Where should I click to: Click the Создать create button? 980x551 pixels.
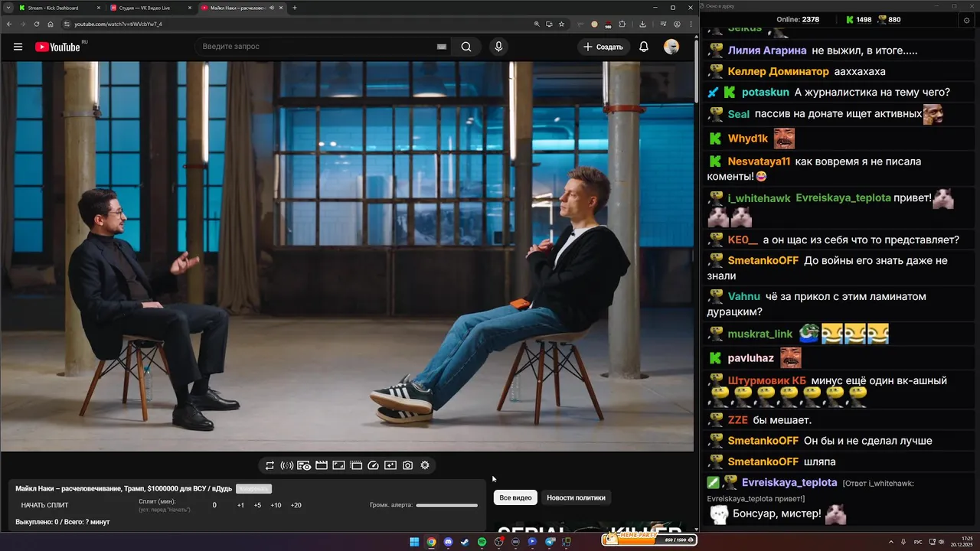[x=603, y=47]
